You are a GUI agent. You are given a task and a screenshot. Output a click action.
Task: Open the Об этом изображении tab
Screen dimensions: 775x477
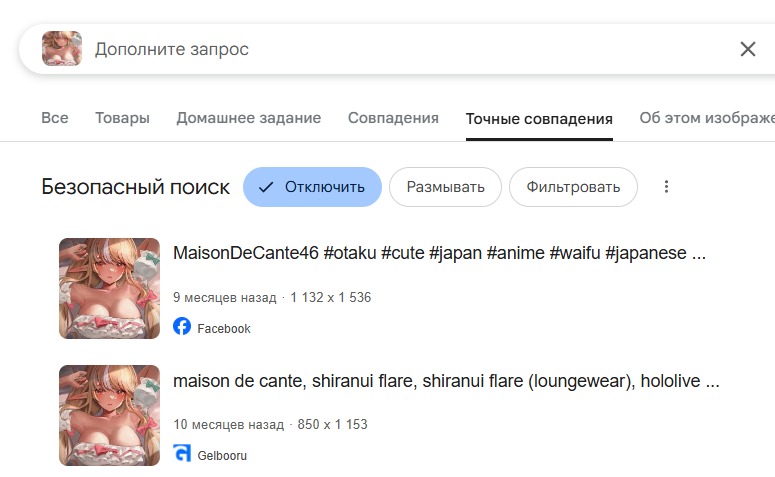[x=706, y=118]
